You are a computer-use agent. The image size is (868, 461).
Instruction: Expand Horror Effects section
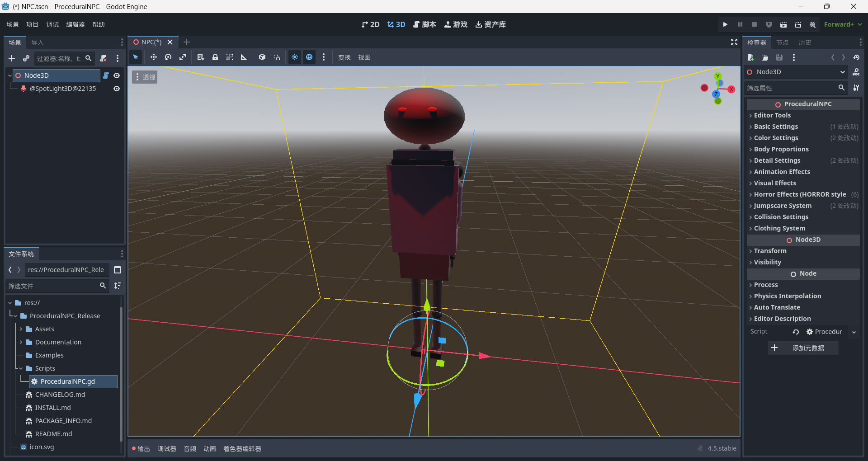click(x=803, y=194)
